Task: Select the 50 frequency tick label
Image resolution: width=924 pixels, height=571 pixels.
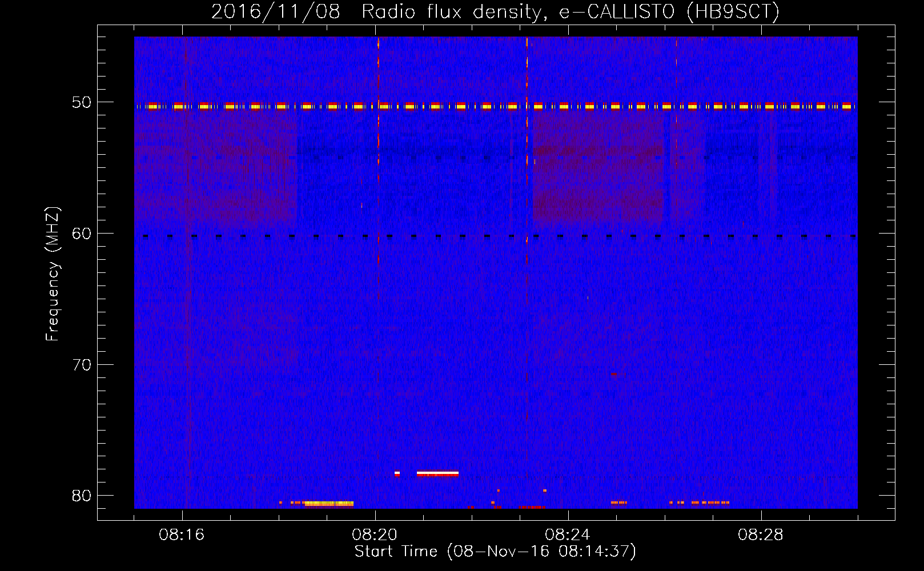Action: coord(82,102)
